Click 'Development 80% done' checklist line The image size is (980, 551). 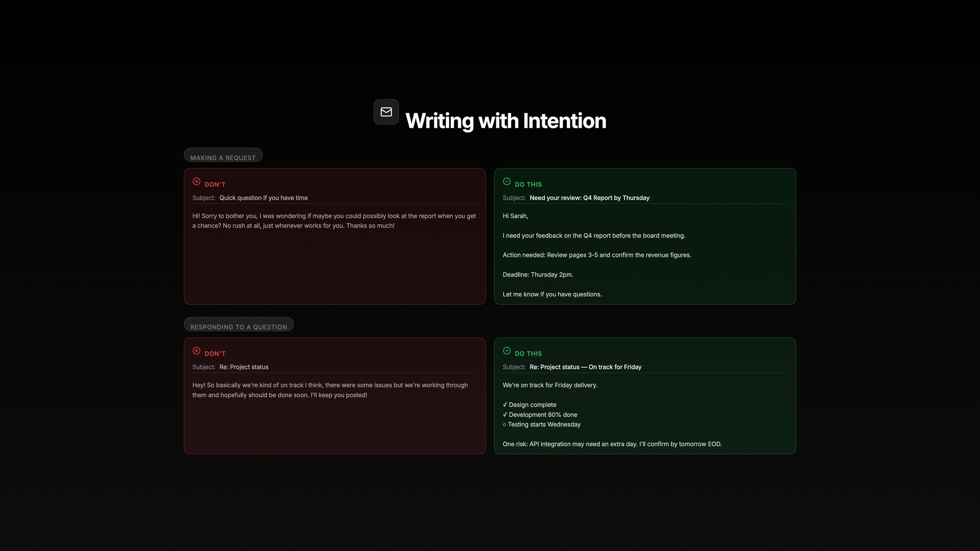tap(543, 415)
